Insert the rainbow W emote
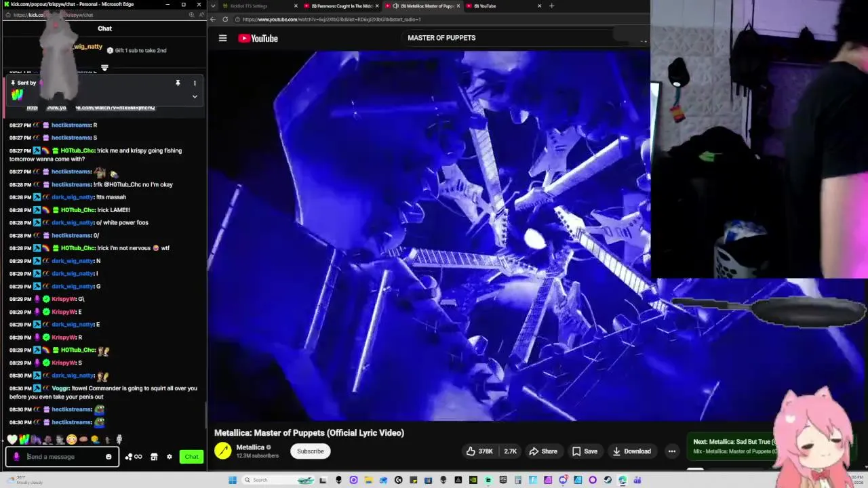The image size is (868, 488). coord(23,440)
